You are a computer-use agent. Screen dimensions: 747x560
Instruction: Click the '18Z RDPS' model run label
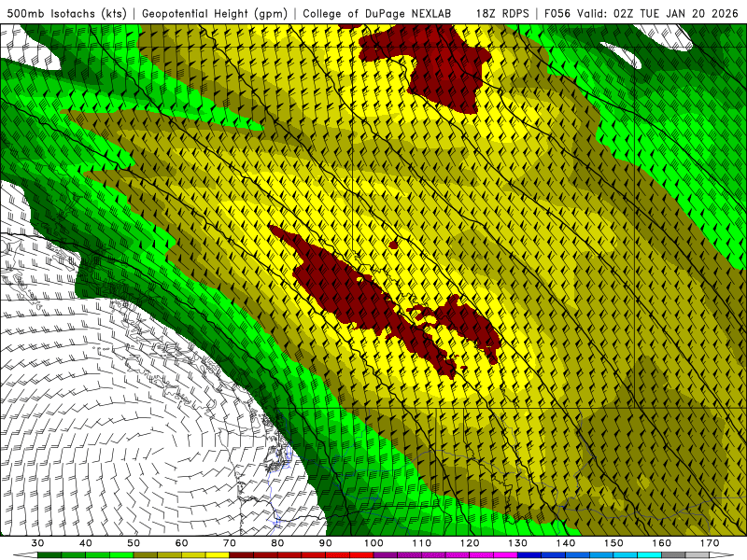(x=502, y=13)
